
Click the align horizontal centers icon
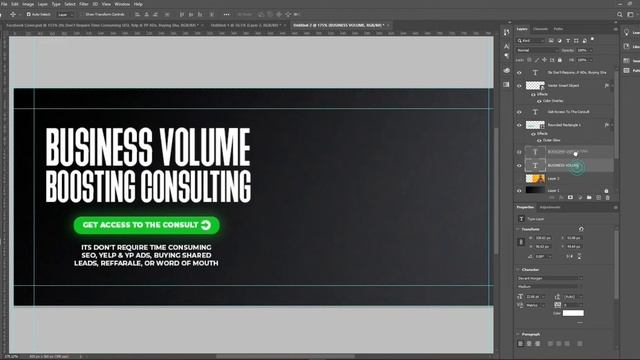(147, 14)
